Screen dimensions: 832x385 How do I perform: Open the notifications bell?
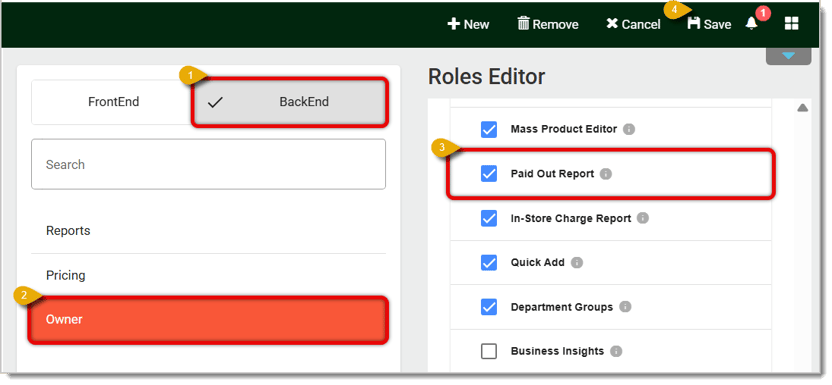click(x=751, y=24)
